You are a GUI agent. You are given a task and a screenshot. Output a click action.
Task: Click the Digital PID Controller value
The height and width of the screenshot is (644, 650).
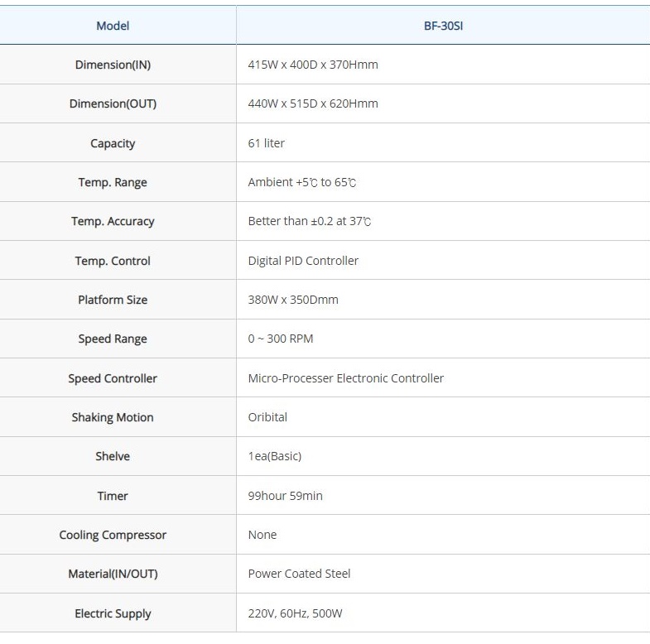tap(303, 261)
